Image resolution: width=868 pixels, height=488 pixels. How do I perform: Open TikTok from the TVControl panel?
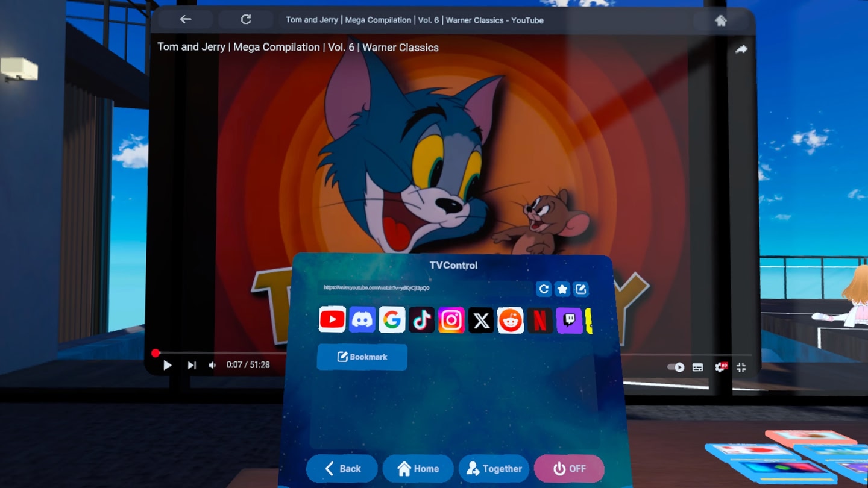pyautogui.click(x=421, y=321)
